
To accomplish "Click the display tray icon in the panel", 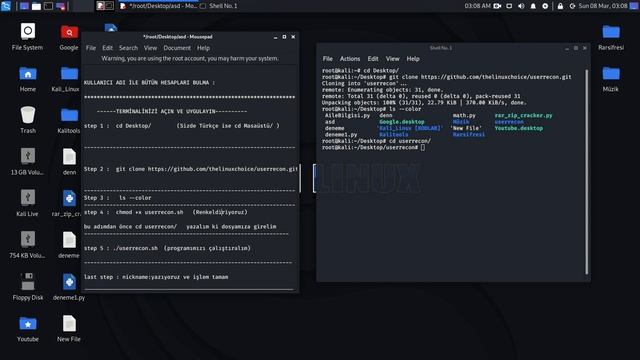I will (509, 6).
